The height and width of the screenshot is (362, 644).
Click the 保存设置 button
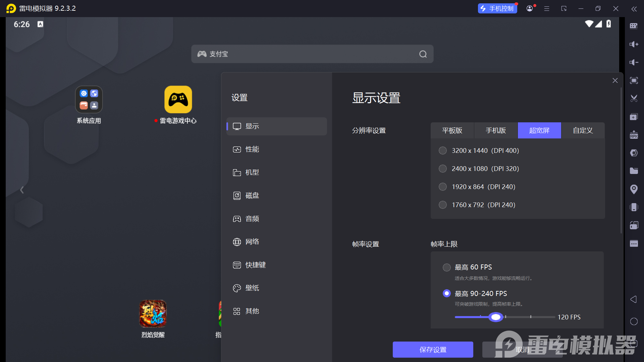point(433,350)
